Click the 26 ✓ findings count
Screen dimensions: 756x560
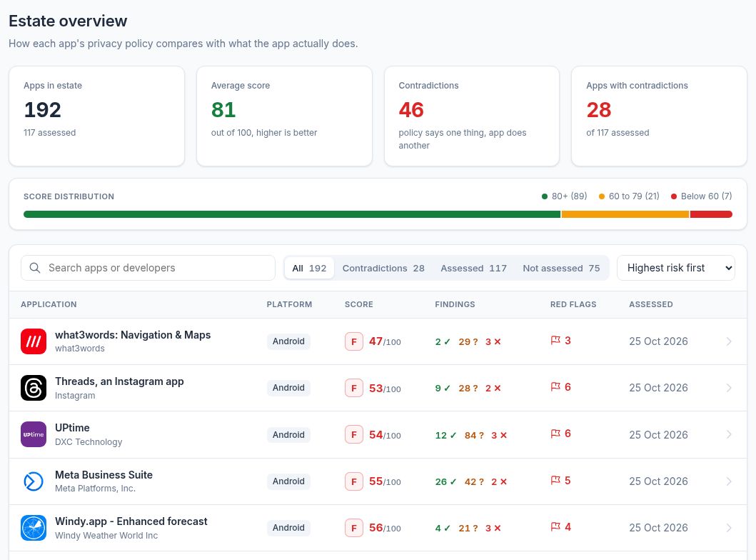point(445,481)
